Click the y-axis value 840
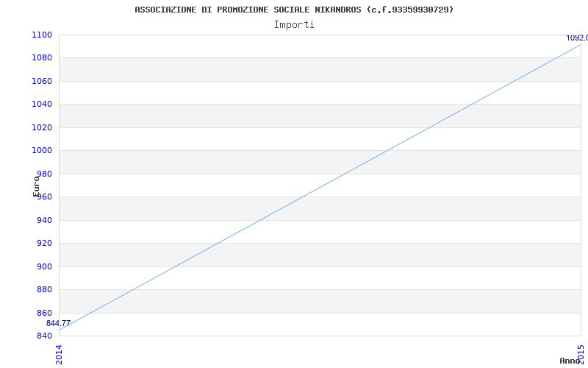Viewport: 588px width, 368px height. pyautogui.click(x=44, y=336)
